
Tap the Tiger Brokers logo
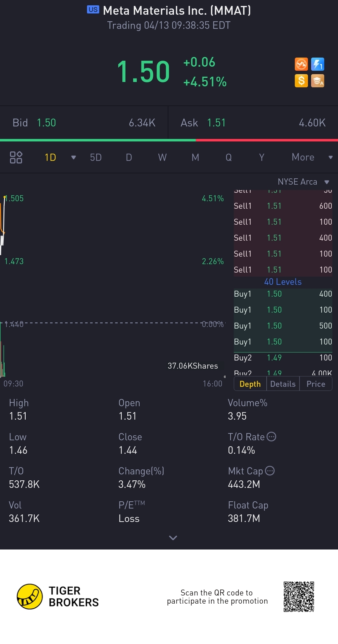(58, 596)
